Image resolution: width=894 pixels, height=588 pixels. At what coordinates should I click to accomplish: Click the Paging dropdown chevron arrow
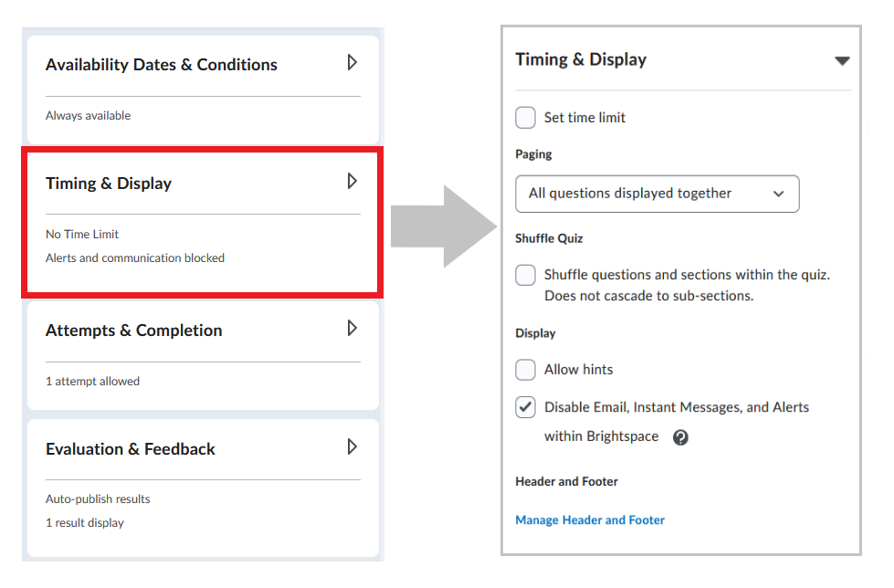click(x=778, y=194)
